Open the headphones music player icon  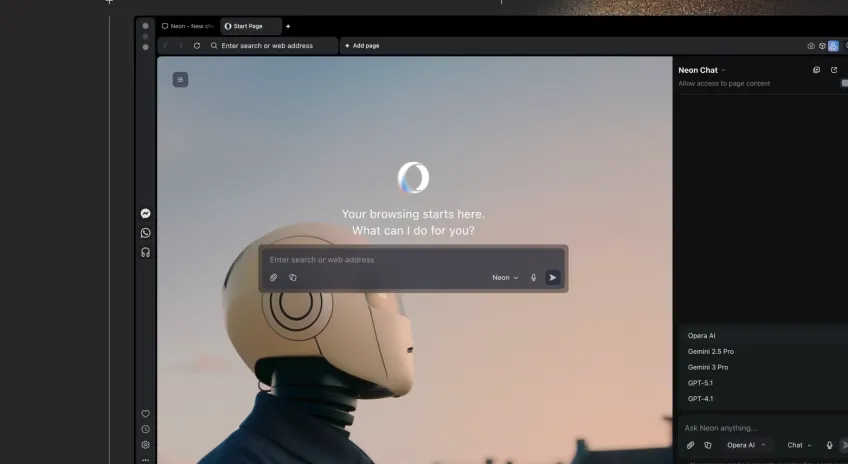coord(145,252)
